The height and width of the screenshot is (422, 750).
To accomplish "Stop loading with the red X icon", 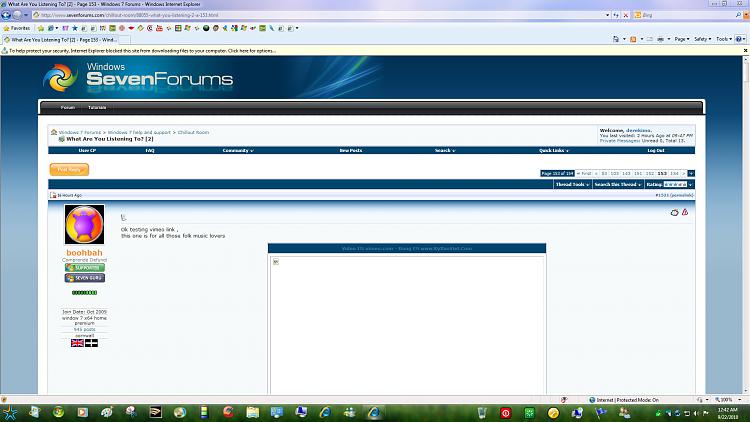I will 626,15.
